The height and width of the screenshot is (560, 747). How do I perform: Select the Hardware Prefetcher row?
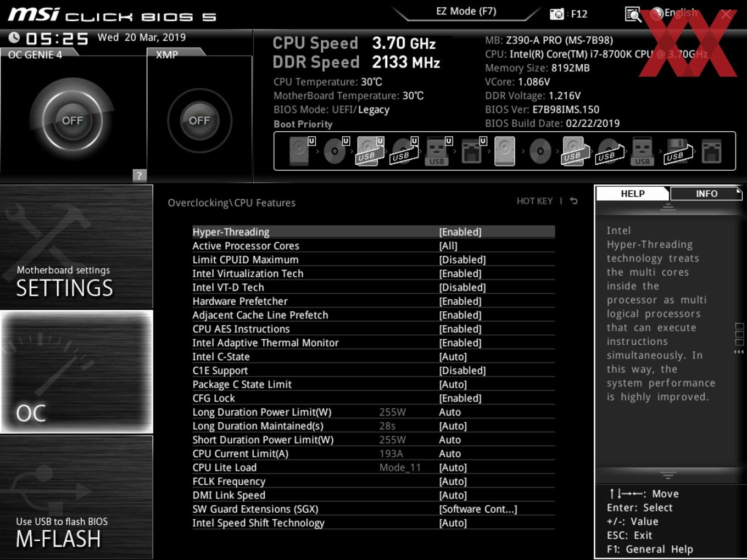point(374,301)
